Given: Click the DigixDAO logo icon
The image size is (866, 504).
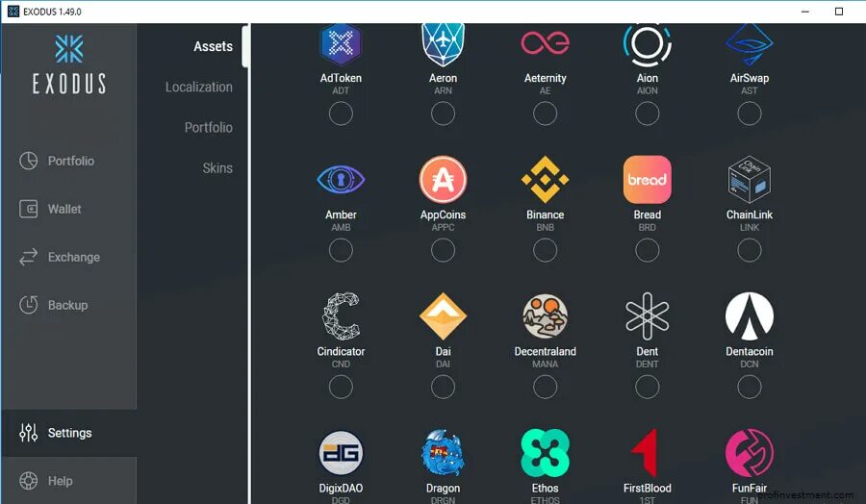Looking at the screenshot, I should point(341,453).
